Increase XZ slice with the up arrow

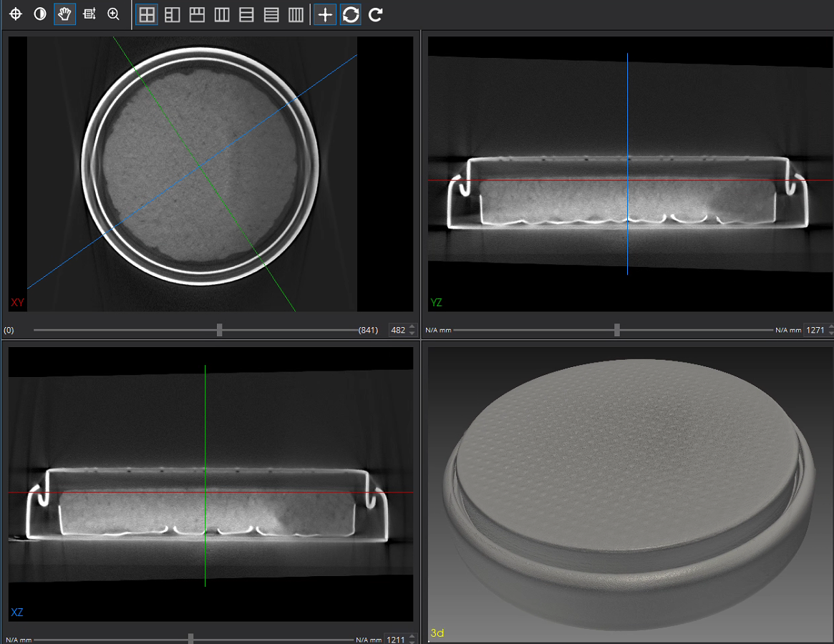tap(412, 637)
